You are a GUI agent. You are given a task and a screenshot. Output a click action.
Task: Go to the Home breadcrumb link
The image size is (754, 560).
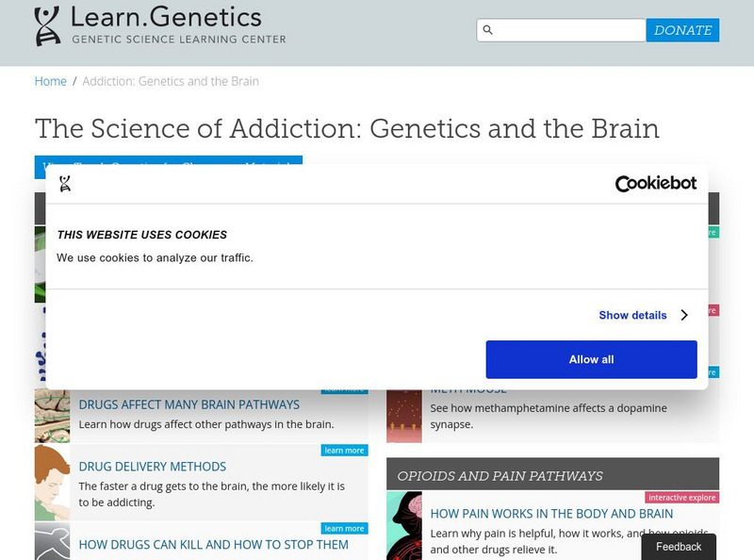[x=51, y=81]
